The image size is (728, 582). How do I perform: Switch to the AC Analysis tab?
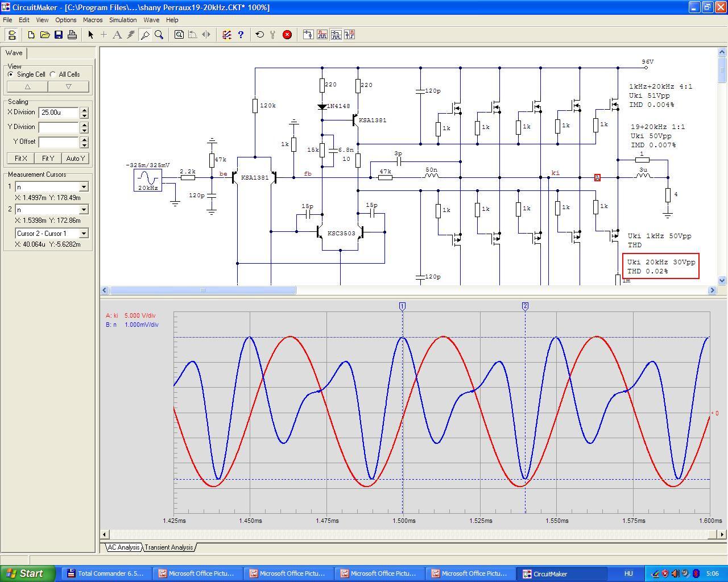click(x=123, y=547)
